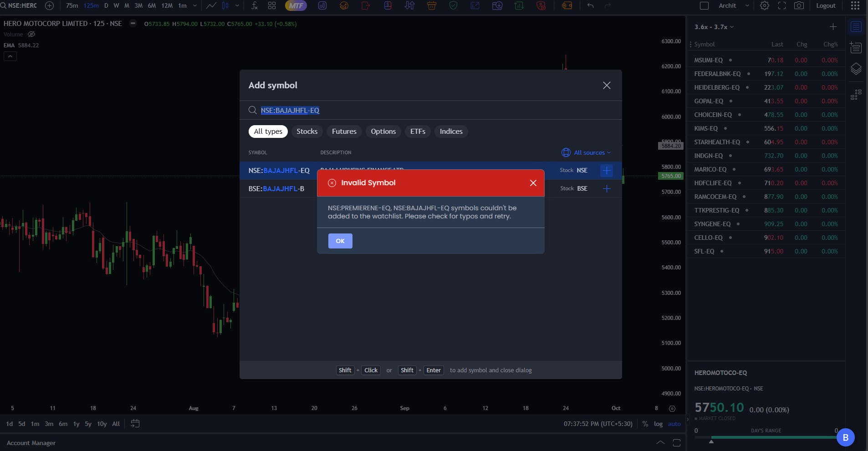868x451 pixels.
Task: Open the go-to-date calendar icon
Action: 135,424
